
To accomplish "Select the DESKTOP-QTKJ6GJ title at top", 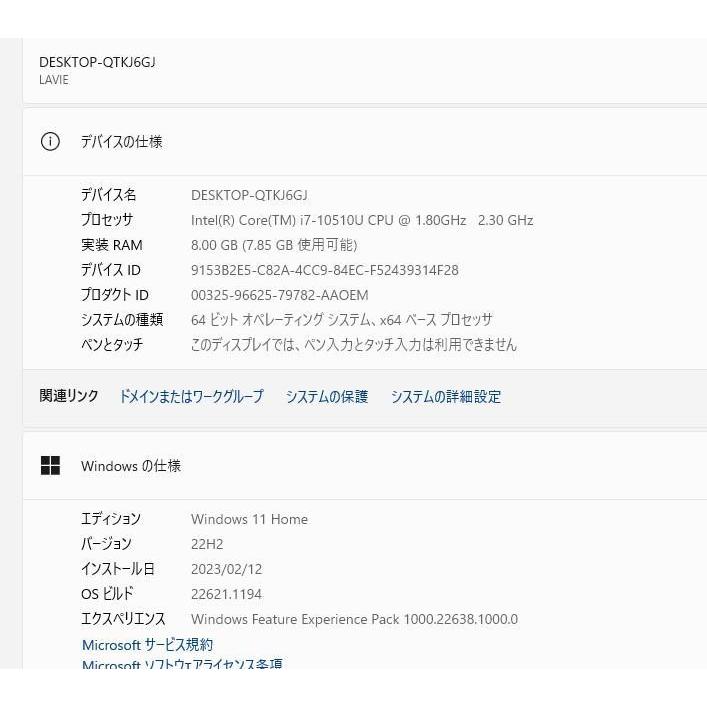I will pyautogui.click(x=97, y=62).
